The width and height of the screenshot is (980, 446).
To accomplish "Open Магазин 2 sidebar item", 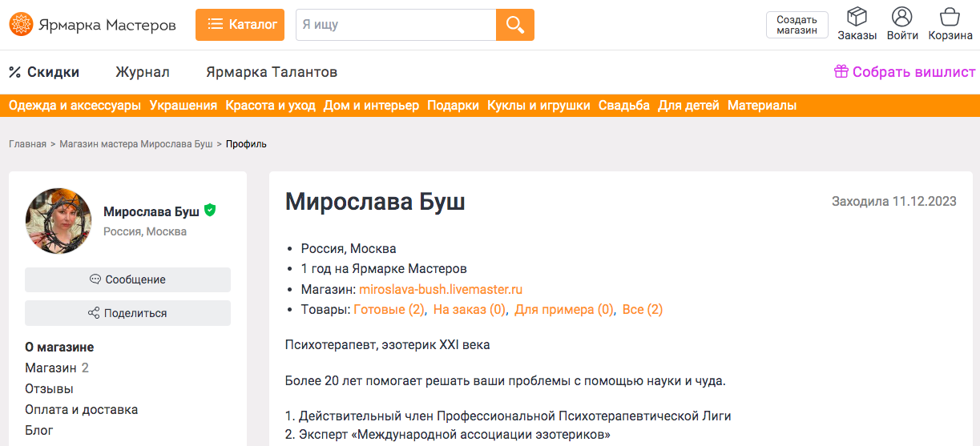I will click(x=57, y=368).
